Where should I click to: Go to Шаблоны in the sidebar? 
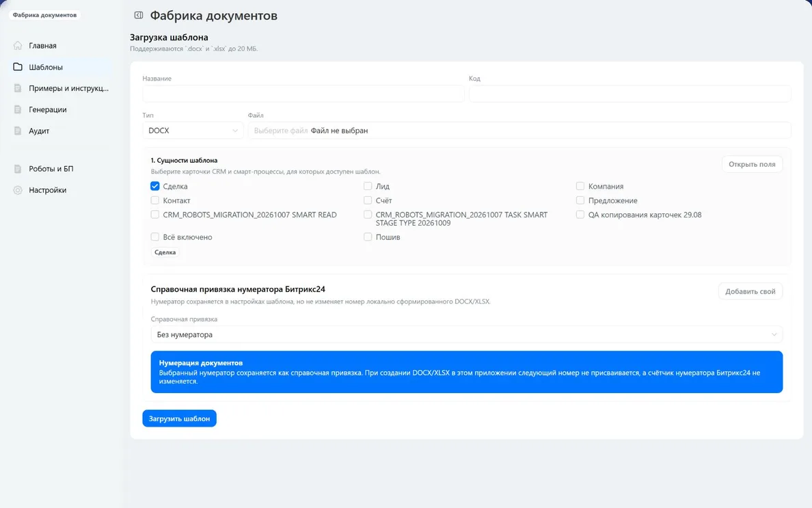point(61,67)
